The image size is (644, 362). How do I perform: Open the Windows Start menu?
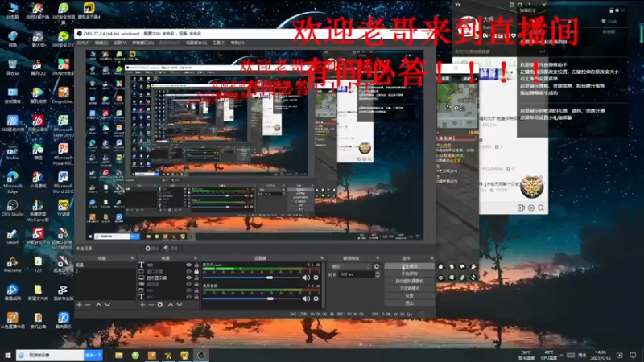click(x=7, y=355)
